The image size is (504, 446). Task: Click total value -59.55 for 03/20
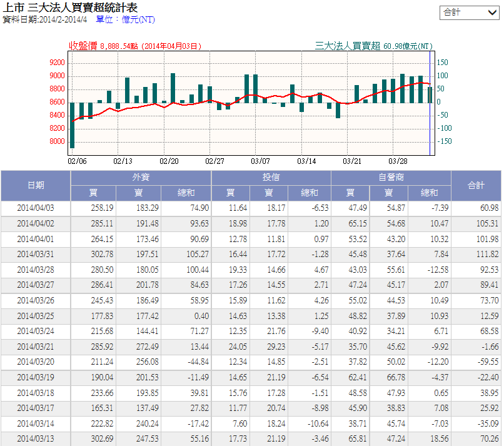point(488,362)
